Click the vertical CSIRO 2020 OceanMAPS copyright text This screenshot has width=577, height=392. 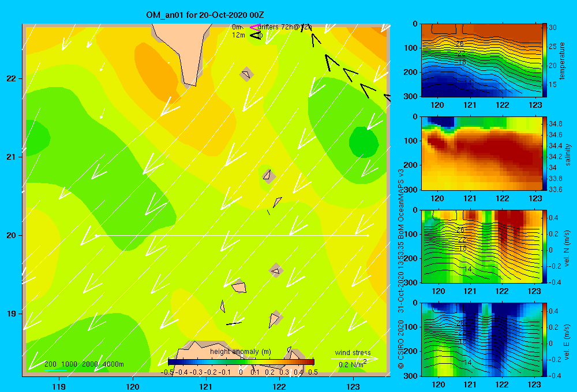tap(401, 269)
